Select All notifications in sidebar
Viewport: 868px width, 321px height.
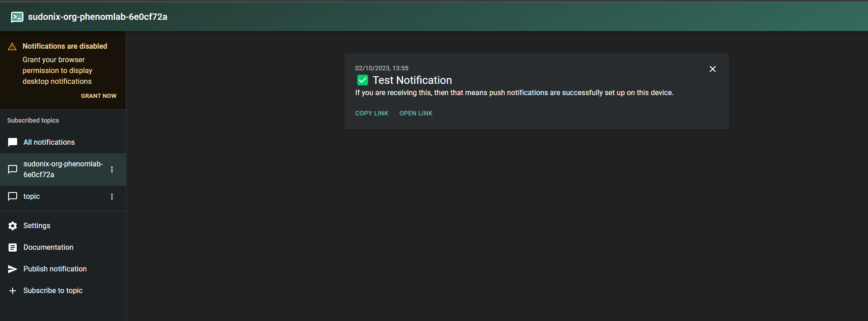tap(49, 142)
